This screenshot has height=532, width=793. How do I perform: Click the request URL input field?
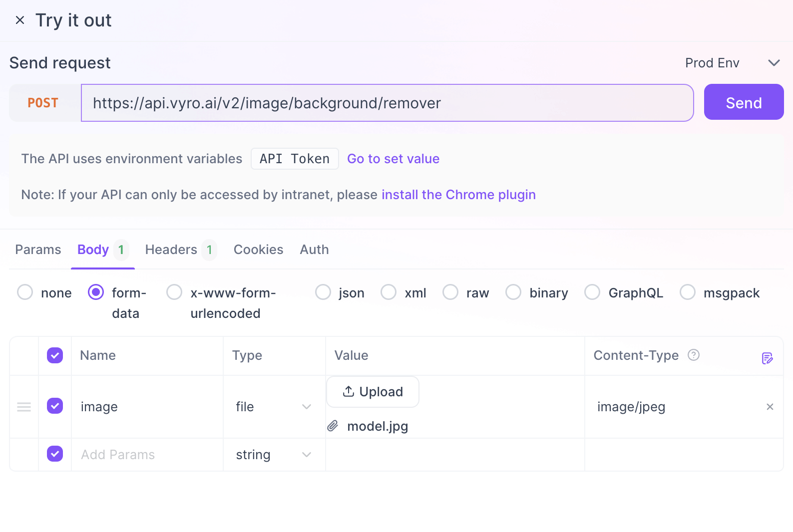pyautogui.click(x=387, y=103)
